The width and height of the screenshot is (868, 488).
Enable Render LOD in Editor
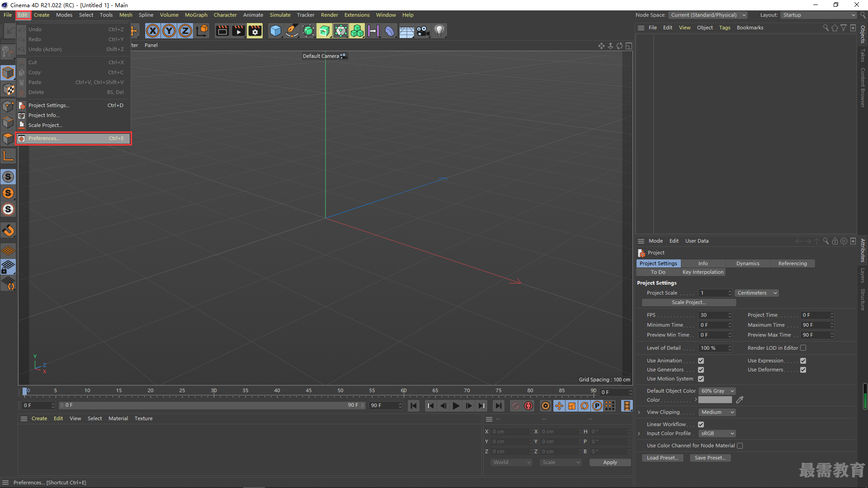click(803, 348)
